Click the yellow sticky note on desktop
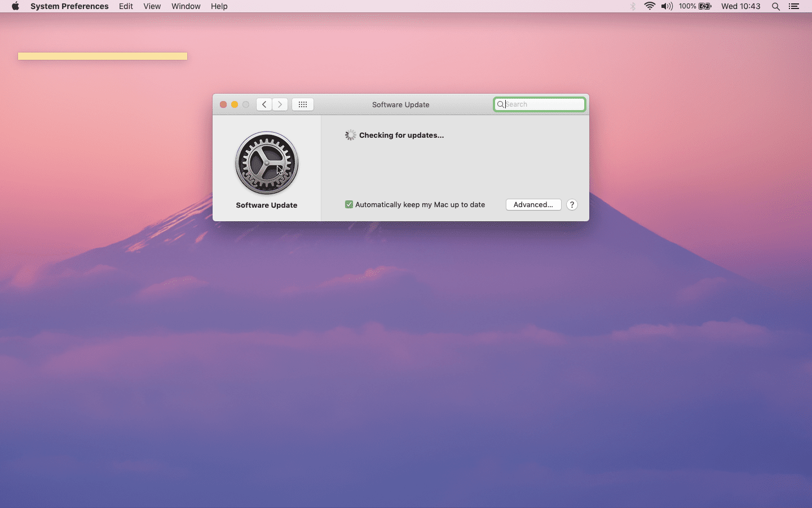 (x=103, y=56)
